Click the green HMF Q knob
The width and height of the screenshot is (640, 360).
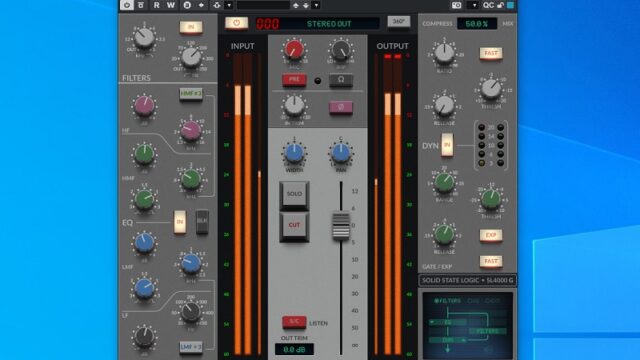click(x=144, y=200)
